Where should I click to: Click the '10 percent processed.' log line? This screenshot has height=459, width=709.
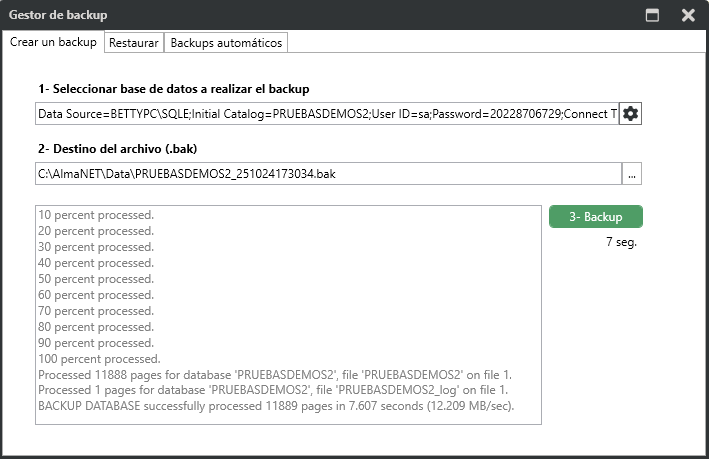click(95, 215)
